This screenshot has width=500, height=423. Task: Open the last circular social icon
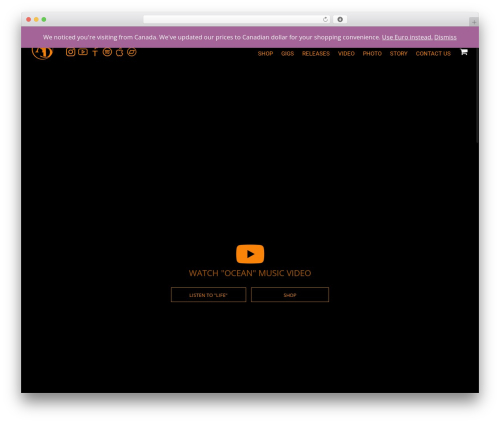tap(132, 52)
